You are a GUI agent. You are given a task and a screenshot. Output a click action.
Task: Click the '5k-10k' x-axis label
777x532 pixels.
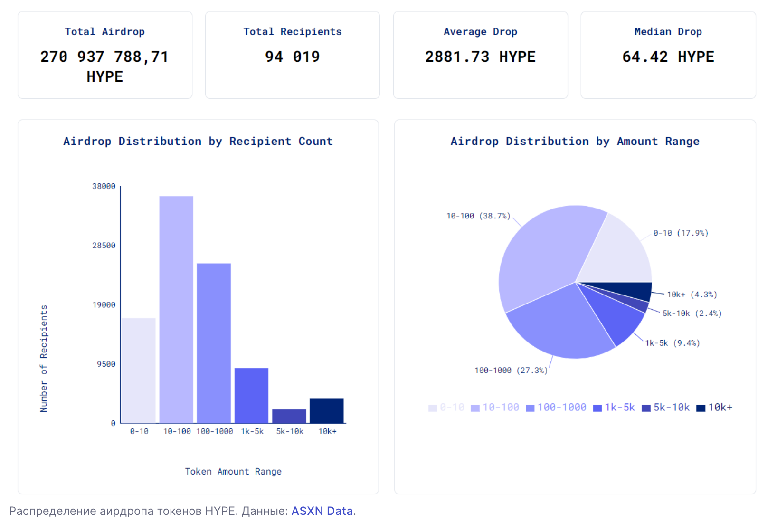pyautogui.click(x=290, y=431)
